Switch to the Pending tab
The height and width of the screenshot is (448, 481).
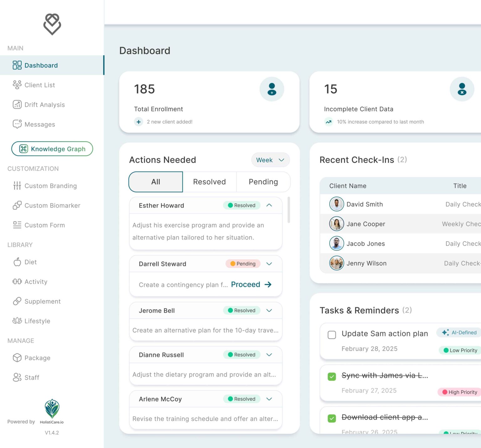(263, 182)
